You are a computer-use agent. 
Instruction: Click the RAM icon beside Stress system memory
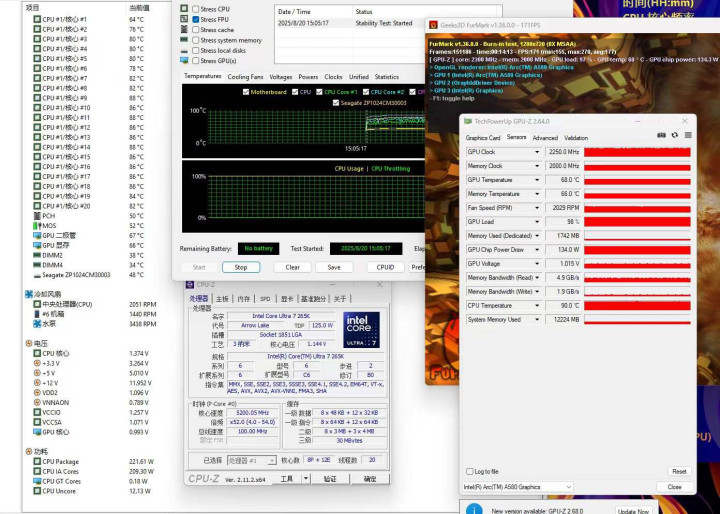(184, 40)
